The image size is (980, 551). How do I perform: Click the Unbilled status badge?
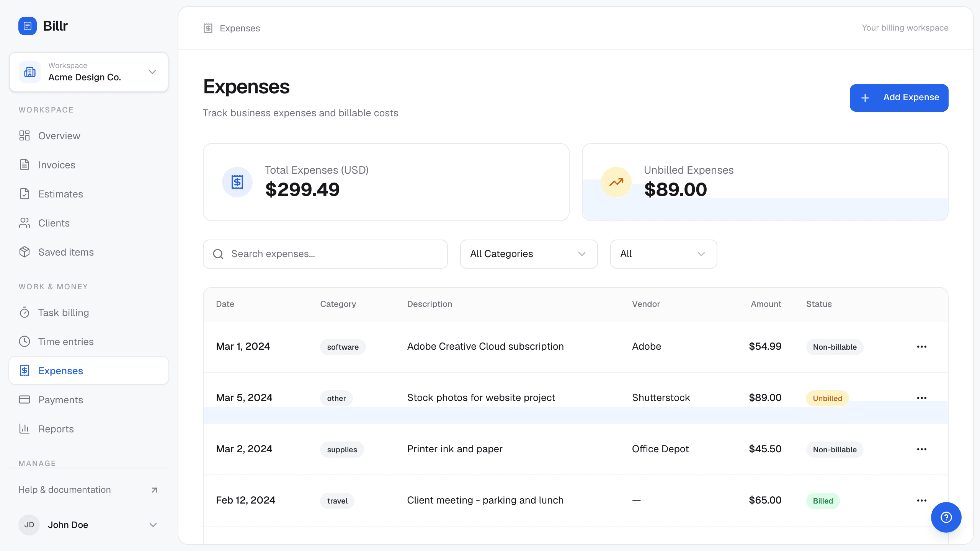tap(827, 398)
